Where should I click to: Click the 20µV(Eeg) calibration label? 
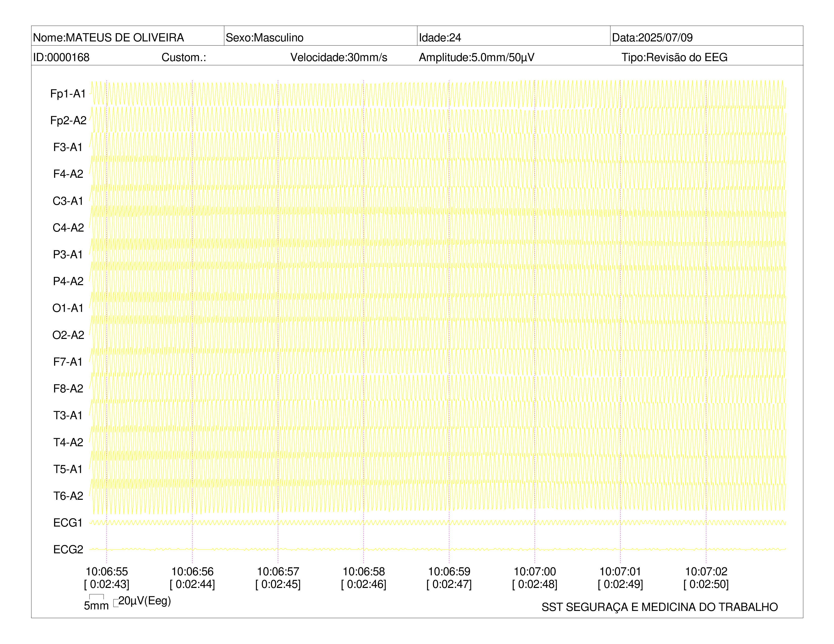point(144,601)
